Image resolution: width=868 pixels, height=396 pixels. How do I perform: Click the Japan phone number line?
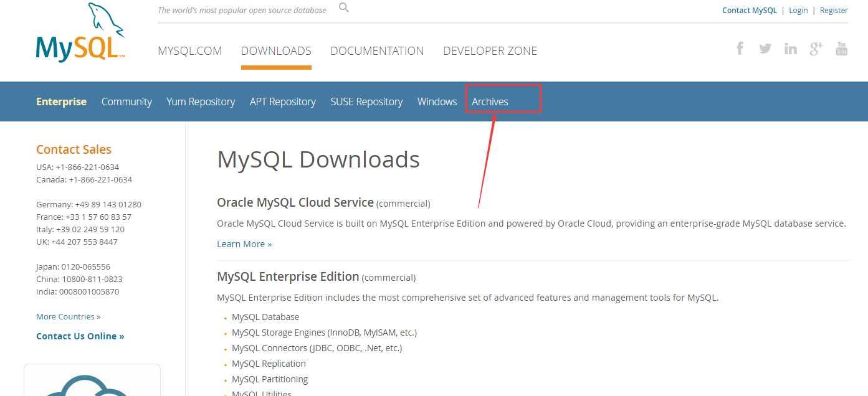pyautogui.click(x=73, y=266)
